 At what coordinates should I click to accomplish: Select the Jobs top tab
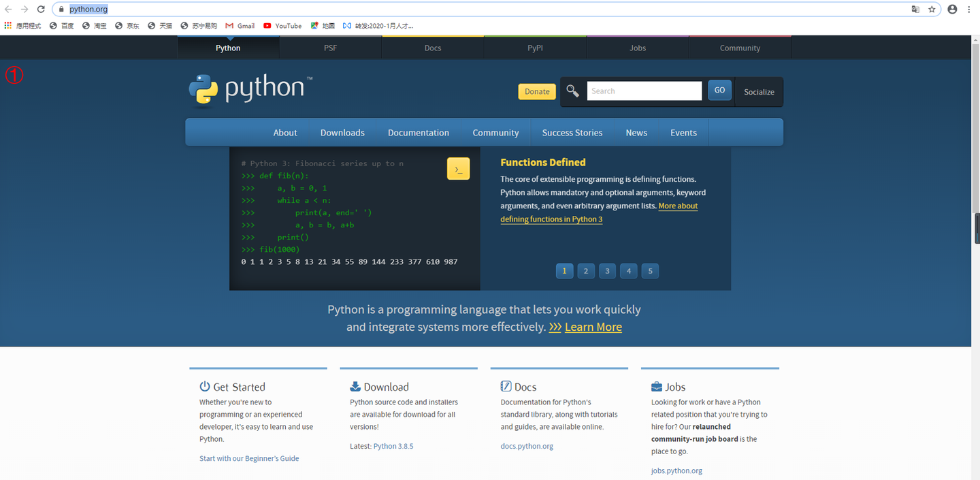click(638, 48)
